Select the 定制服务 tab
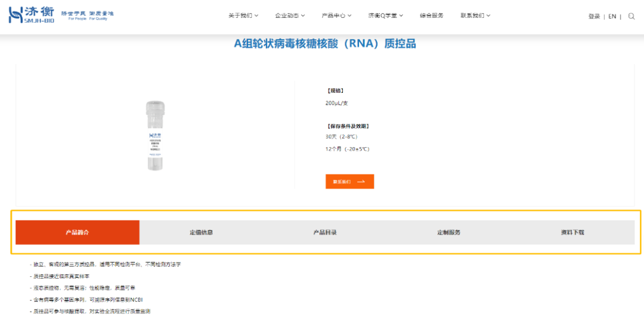This screenshot has width=644, height=315. click(x=448, y=232)
